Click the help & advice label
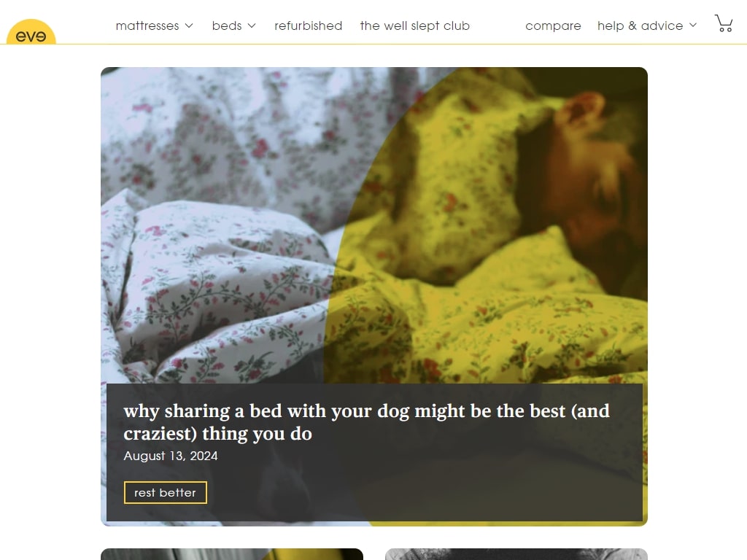Screen dimensions: 747x560 tap(640, 26)
